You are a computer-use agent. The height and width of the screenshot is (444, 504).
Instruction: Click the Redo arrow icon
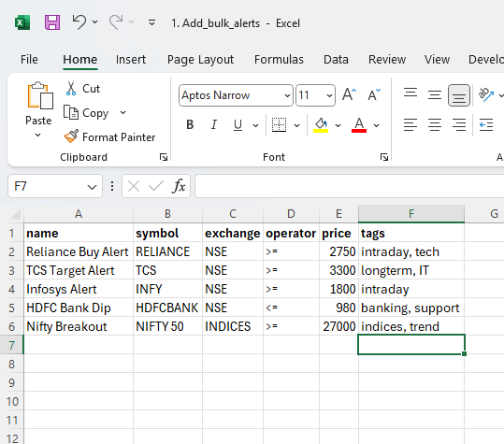point(116,22)
